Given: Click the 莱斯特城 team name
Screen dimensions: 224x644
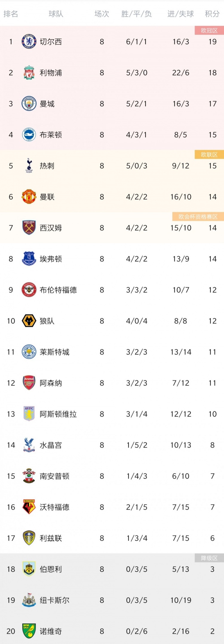Looking at the screenshot, I should [x=54, y=352].
